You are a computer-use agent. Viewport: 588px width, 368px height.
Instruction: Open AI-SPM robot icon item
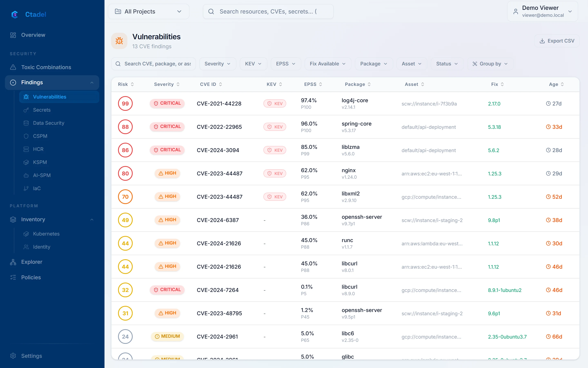59,175
